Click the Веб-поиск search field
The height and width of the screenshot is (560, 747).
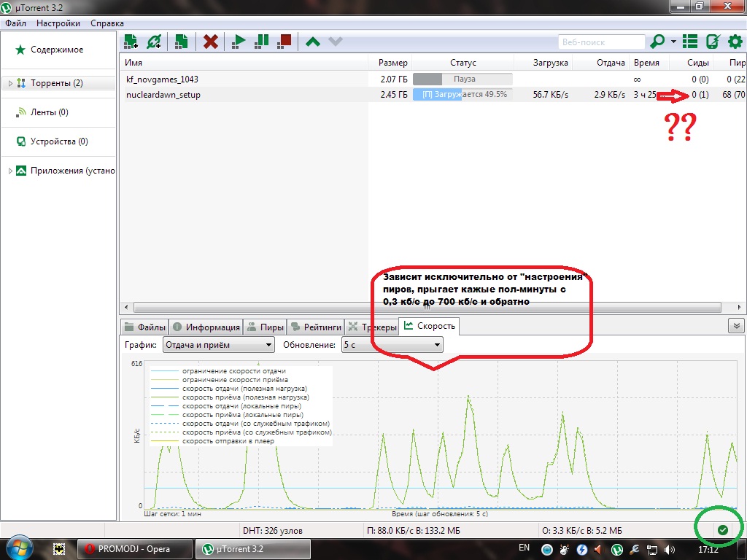pos(601,42)
